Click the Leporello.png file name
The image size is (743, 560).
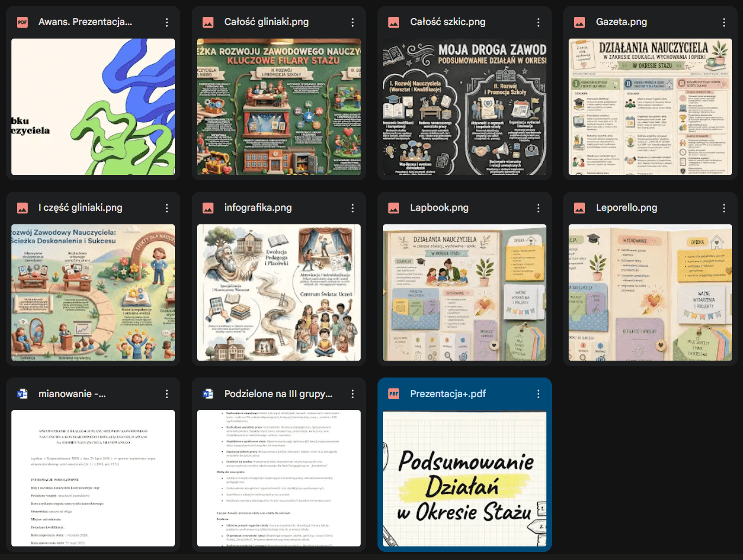(626, 207)
